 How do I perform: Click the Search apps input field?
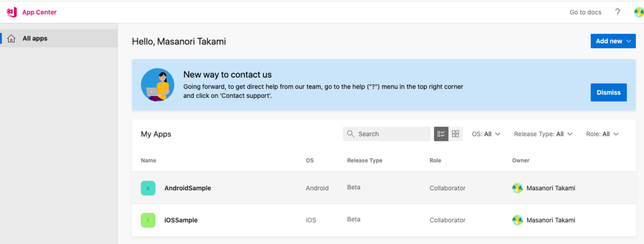[391, 134]
